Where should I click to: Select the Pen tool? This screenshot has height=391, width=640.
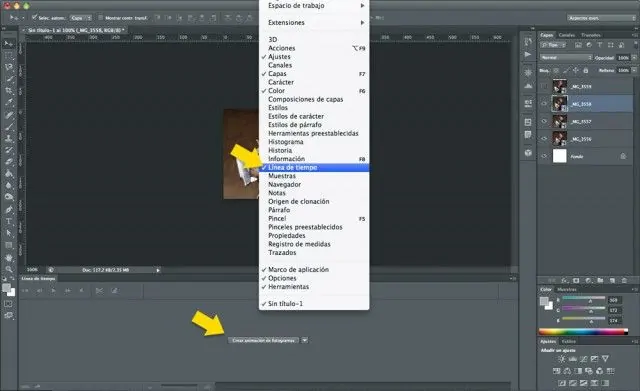tap(8, 210)
